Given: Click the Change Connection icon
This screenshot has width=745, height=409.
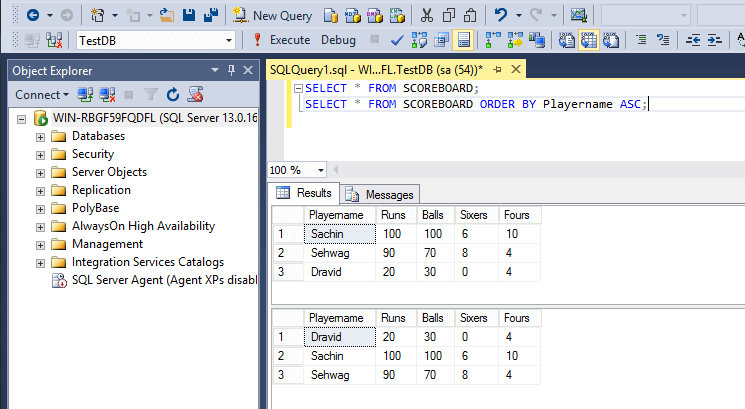Looking at the screenshot, I should click(54, 40).
